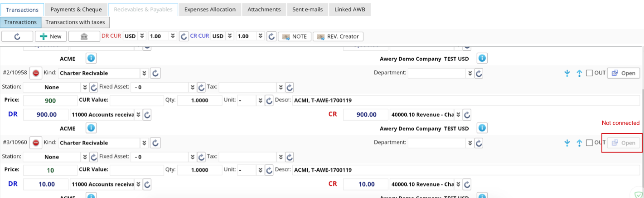Delete transaction #3/10960 using red minus icon
Screen dimensions: 644x198
click(x=36, y=143)
